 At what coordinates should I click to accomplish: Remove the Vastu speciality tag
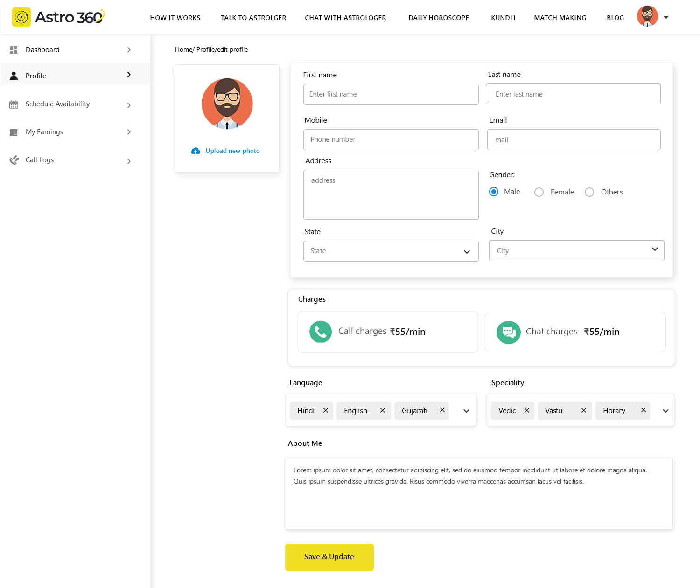[x=583, y=410]
